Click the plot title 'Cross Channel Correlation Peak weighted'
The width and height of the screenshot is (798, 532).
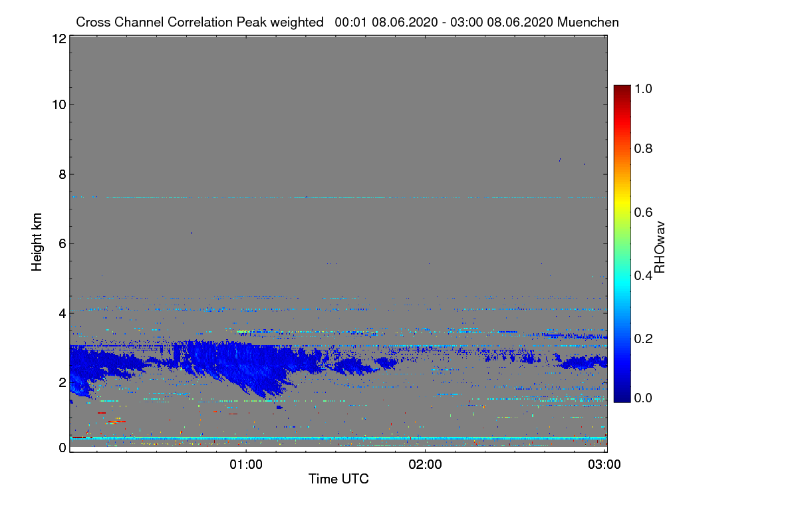(199, 22)
